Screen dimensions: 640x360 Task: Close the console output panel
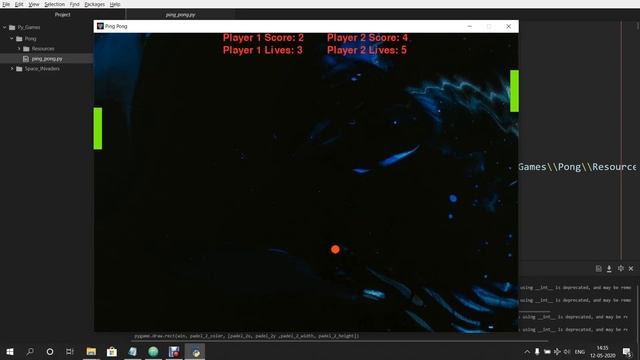[631, 269]
